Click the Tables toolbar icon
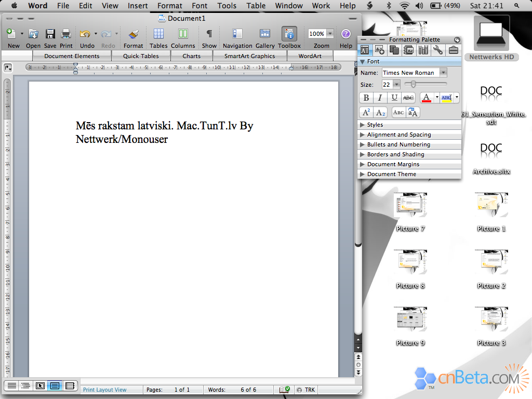 coord(158,34)
